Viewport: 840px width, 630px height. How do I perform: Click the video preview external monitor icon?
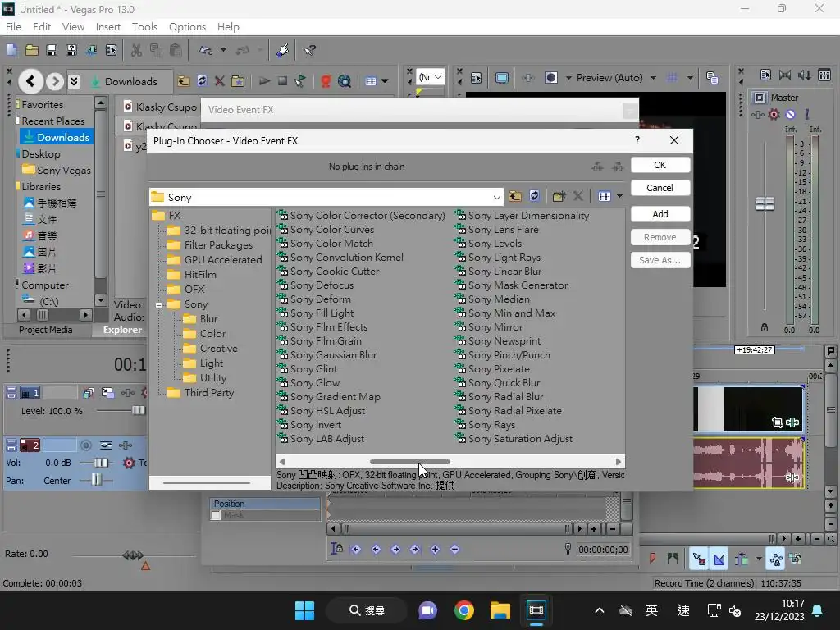click(502, 78)
